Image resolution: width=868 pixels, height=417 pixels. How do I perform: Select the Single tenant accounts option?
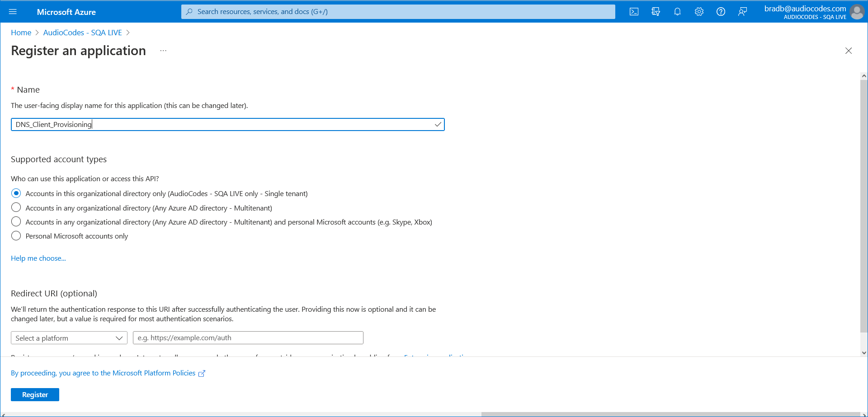16,193
